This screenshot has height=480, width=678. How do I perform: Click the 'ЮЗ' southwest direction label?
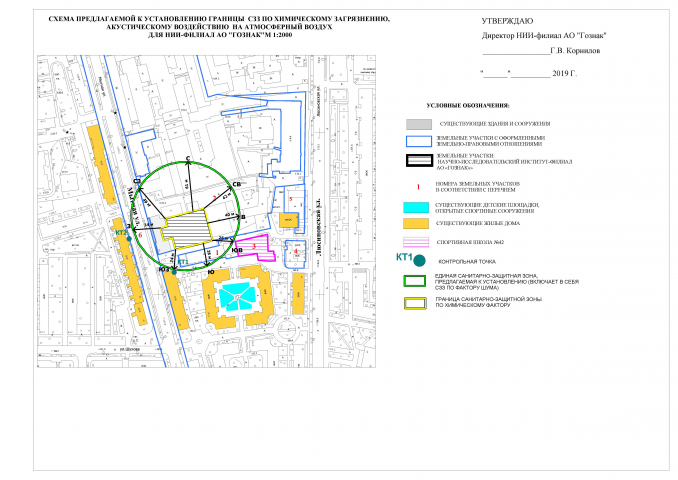coord(164,269)
